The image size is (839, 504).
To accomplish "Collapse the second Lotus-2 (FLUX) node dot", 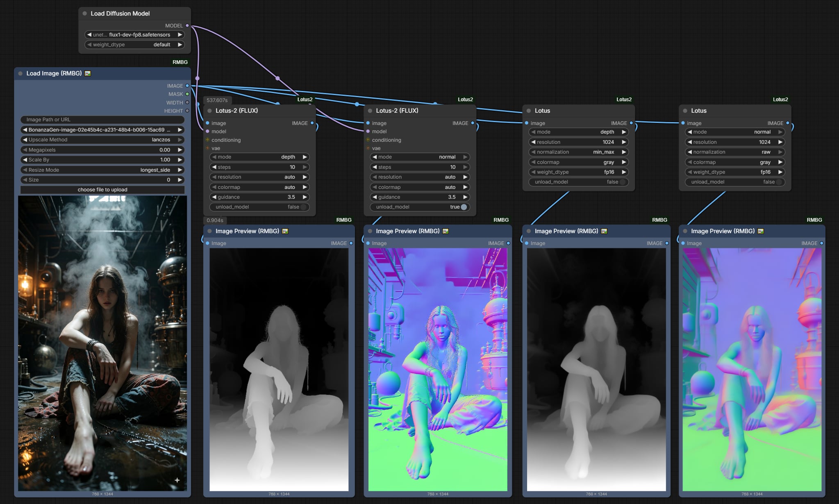I will click(370, 111).
